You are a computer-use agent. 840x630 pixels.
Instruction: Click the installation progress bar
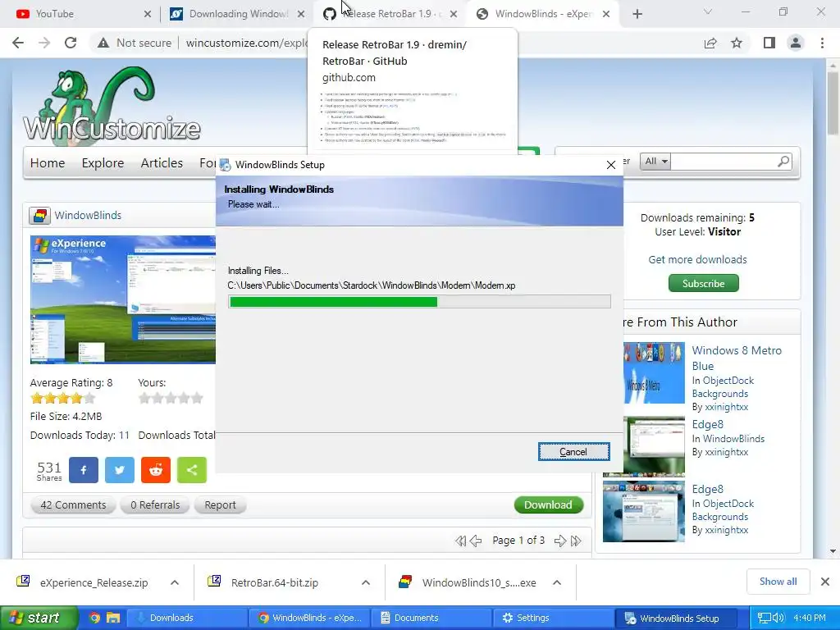point(419,302)
